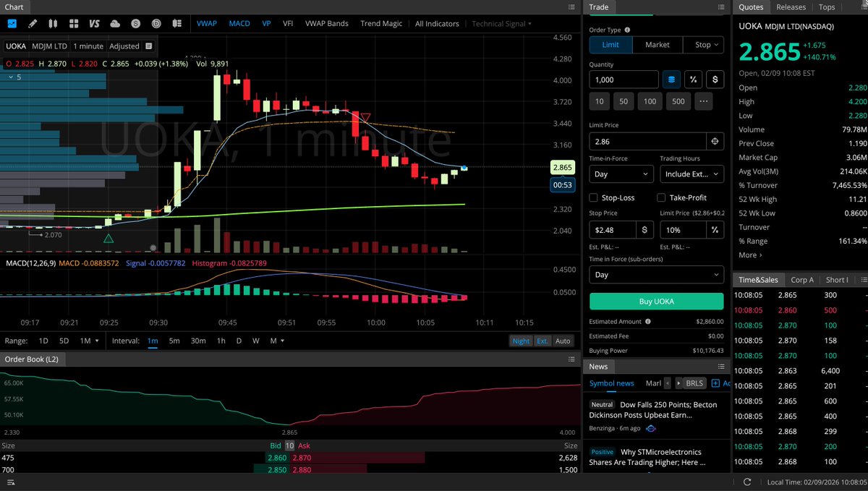Screen dimensions: 868x491
Task: Click dollar unit button beside Stop Price
Action: (645, 230)
